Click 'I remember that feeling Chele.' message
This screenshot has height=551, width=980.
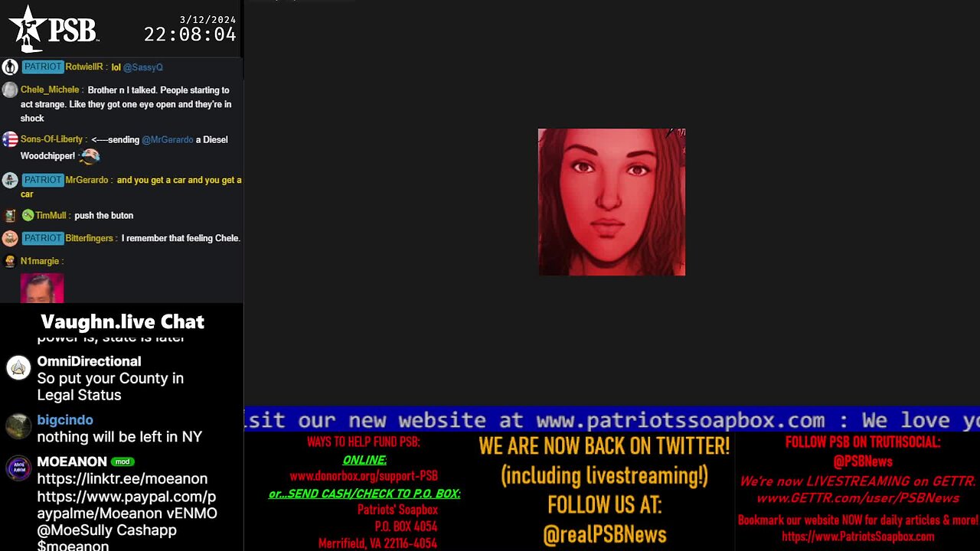(181, 239)
